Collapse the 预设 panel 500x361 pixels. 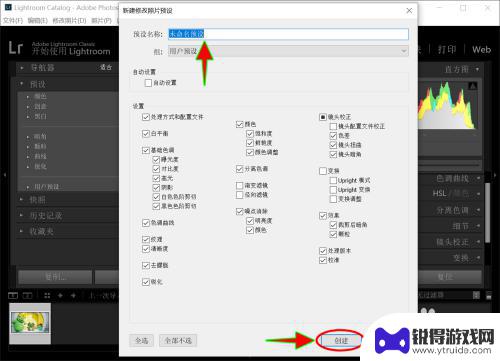pyautogui.click(x=22, y=84)
